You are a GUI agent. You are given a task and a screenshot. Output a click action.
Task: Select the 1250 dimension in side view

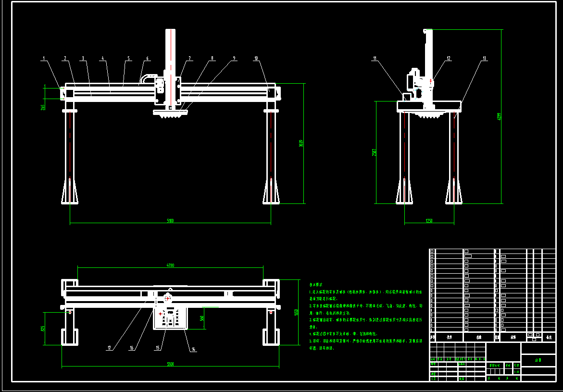[429, 221]
